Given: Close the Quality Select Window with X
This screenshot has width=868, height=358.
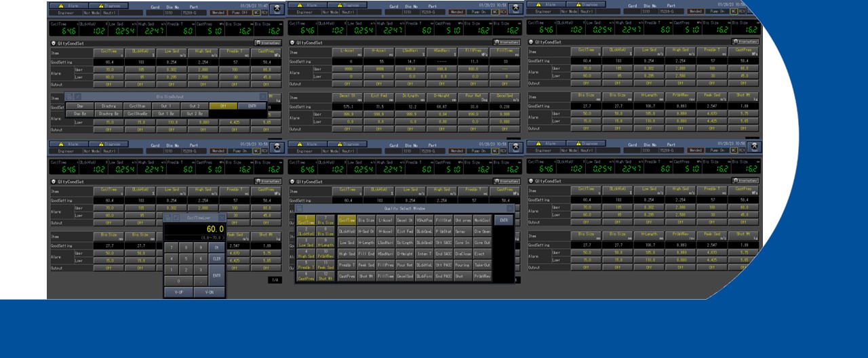Looking at the screenshot, I should click(x=511, y=208).
